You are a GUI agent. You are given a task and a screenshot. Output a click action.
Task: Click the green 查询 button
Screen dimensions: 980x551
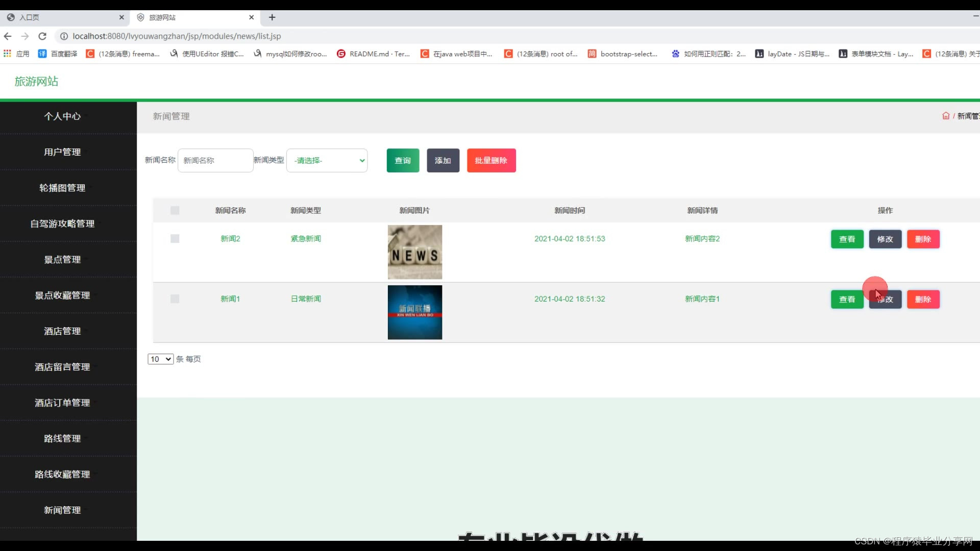403,160
